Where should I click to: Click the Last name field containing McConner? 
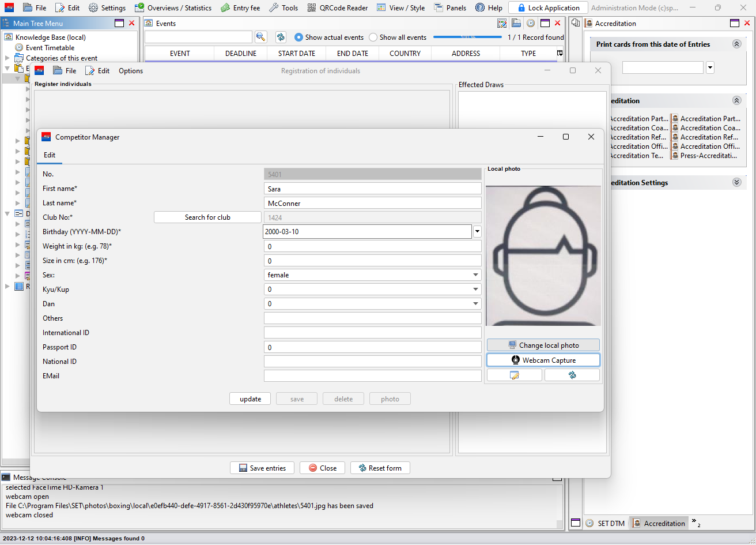tap(372, 203)
